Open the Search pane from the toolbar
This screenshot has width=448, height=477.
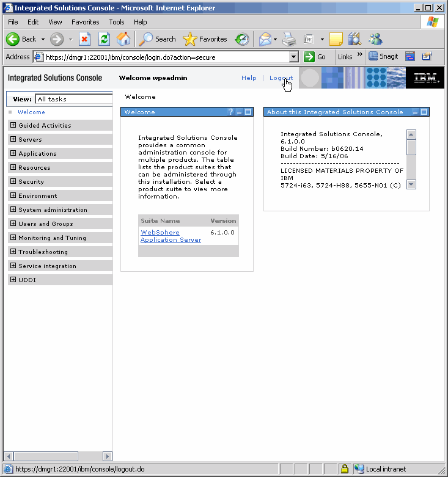pyautogui.click(x=158, y=39)
